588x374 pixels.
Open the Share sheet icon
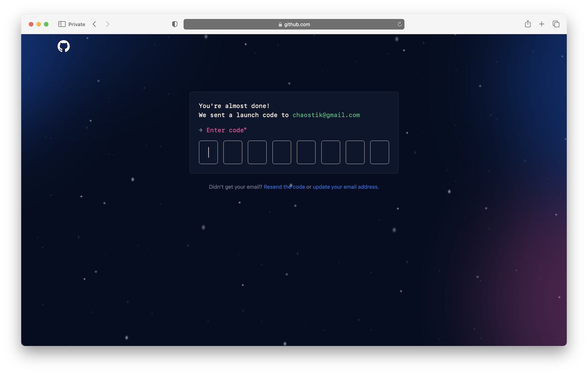pos(528,24)
